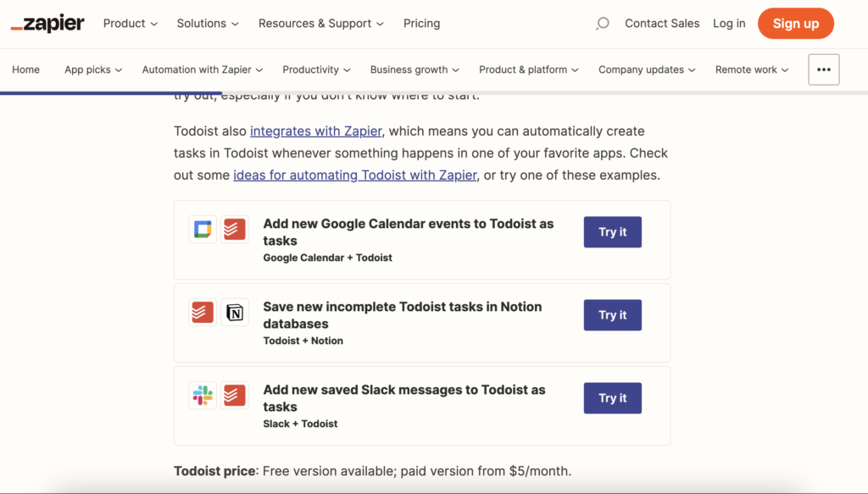Click the 'Google Calendar + Todoist' label
Viewport: 868px width, 494px height.
pyautogui.click(x=328, y=258)
